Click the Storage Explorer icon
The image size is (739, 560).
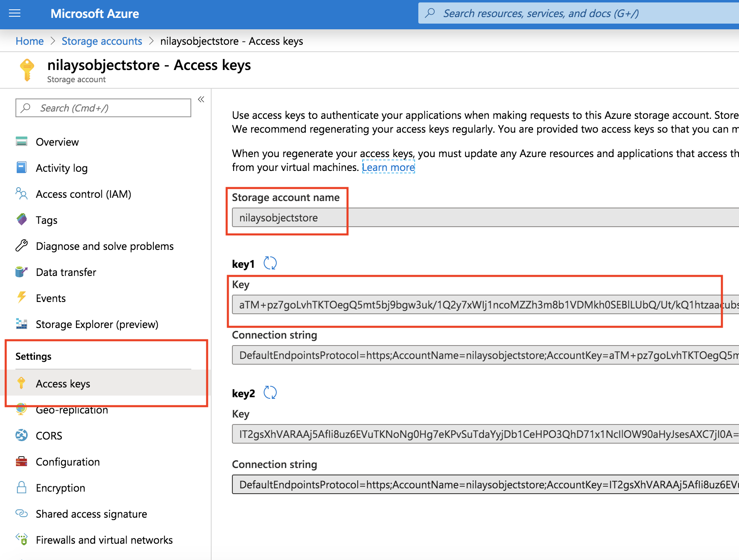tap(22, 324)
